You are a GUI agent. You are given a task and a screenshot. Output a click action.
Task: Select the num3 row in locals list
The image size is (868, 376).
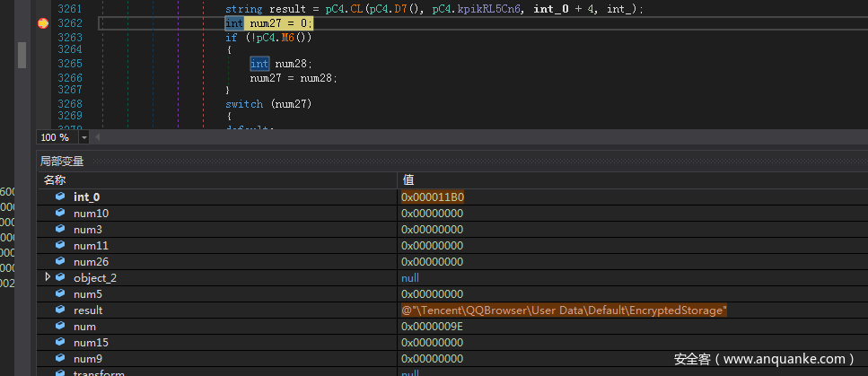[x=88, y=229]
